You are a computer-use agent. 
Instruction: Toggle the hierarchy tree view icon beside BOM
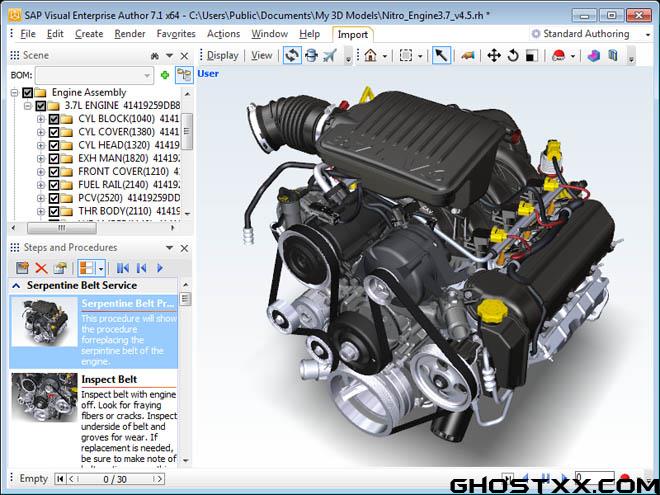pos(184,75)
